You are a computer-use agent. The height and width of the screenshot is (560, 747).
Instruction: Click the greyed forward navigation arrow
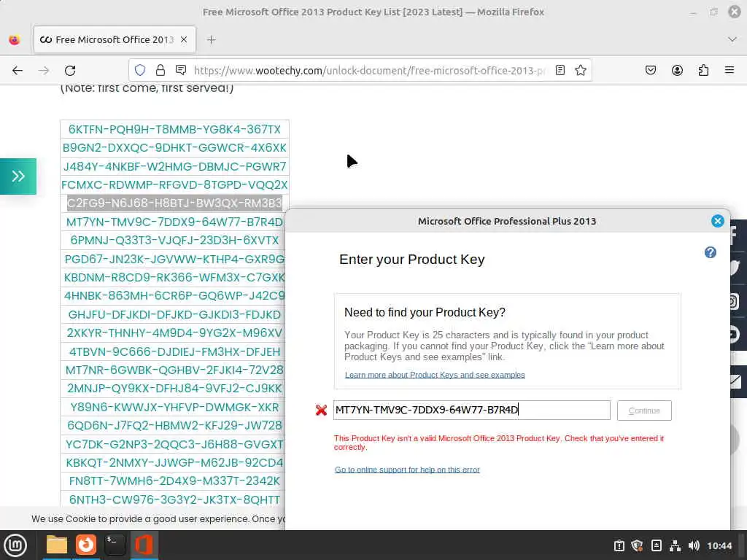44,71
